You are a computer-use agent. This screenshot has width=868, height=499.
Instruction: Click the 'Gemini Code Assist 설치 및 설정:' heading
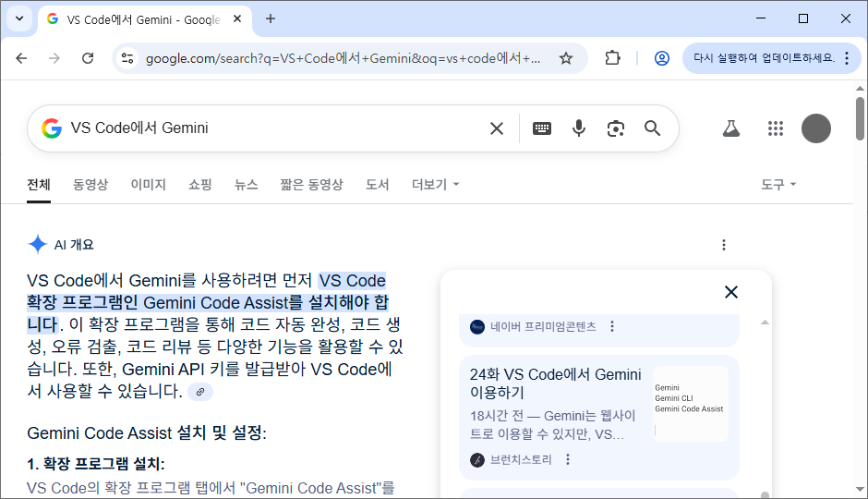[x=147, y=432]
